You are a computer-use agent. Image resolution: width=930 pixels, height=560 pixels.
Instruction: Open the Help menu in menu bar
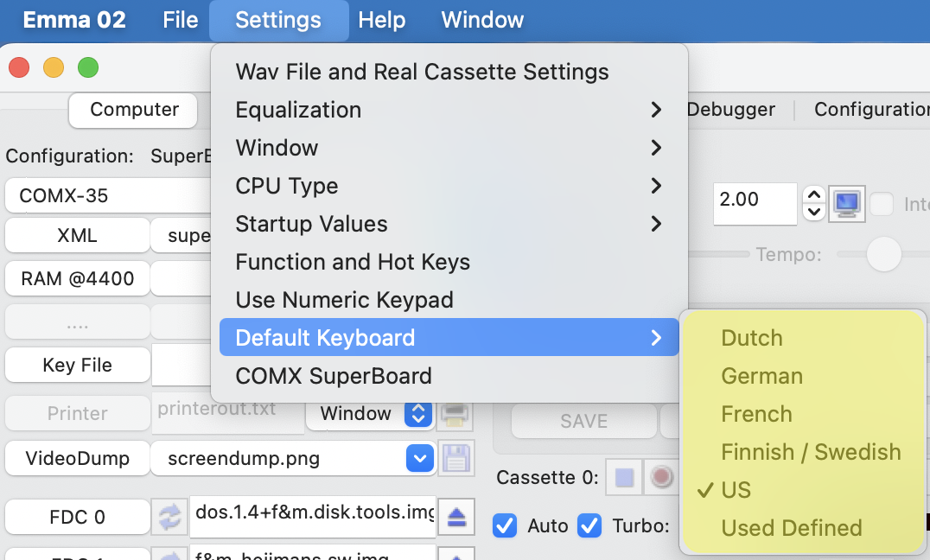pos(381,20)
